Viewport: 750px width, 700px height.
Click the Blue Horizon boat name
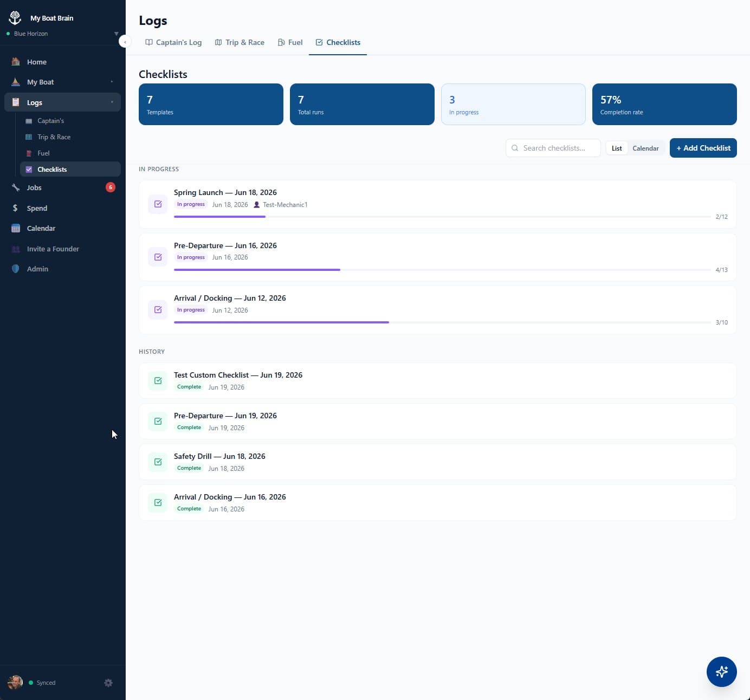31,34
